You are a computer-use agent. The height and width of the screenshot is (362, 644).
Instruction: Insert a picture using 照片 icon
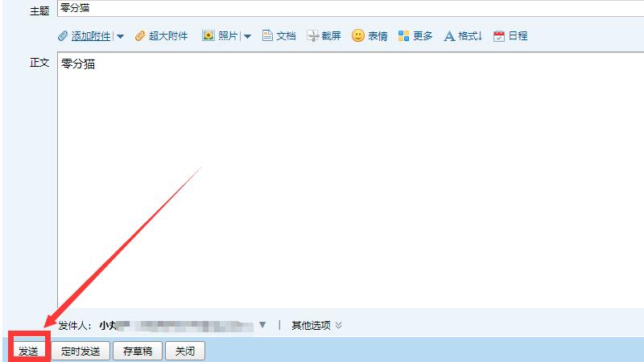pos(208,36)
